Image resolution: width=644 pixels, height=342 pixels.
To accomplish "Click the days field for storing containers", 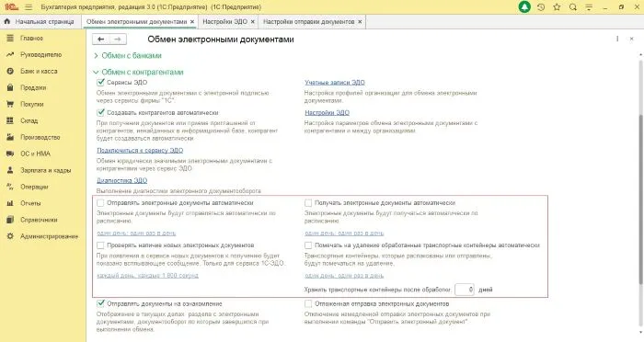I will [x=465, y=290].
